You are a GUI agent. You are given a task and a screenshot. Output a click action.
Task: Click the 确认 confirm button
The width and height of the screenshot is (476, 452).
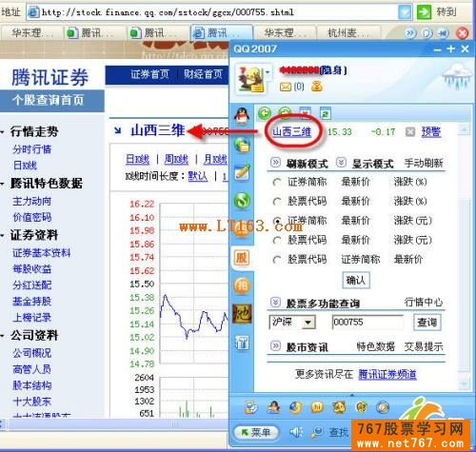[x=356, y=280]
